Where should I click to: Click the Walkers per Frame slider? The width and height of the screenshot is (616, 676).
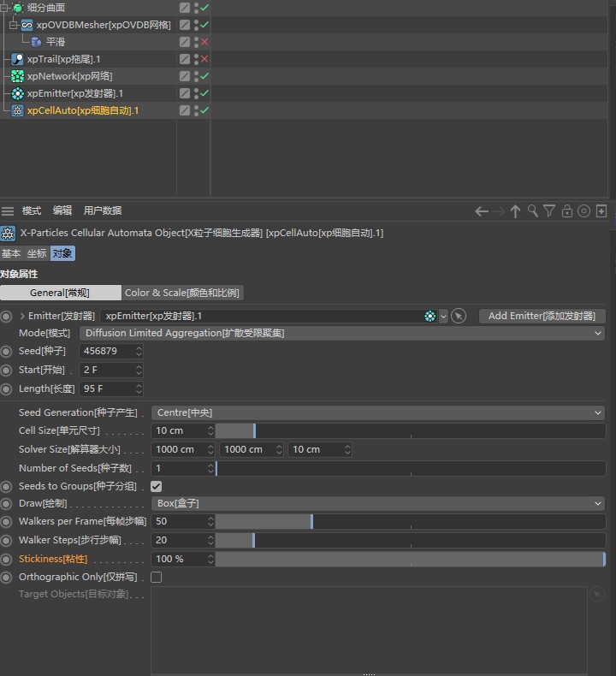click(411, 522)
